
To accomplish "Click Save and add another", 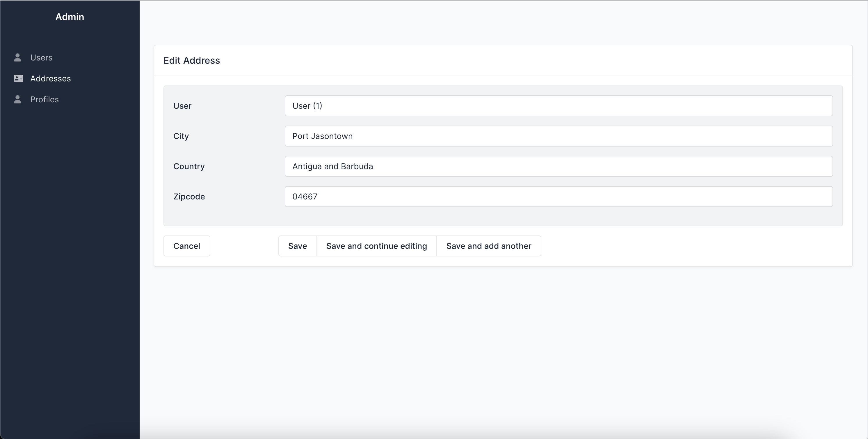I will click(489, 246).
